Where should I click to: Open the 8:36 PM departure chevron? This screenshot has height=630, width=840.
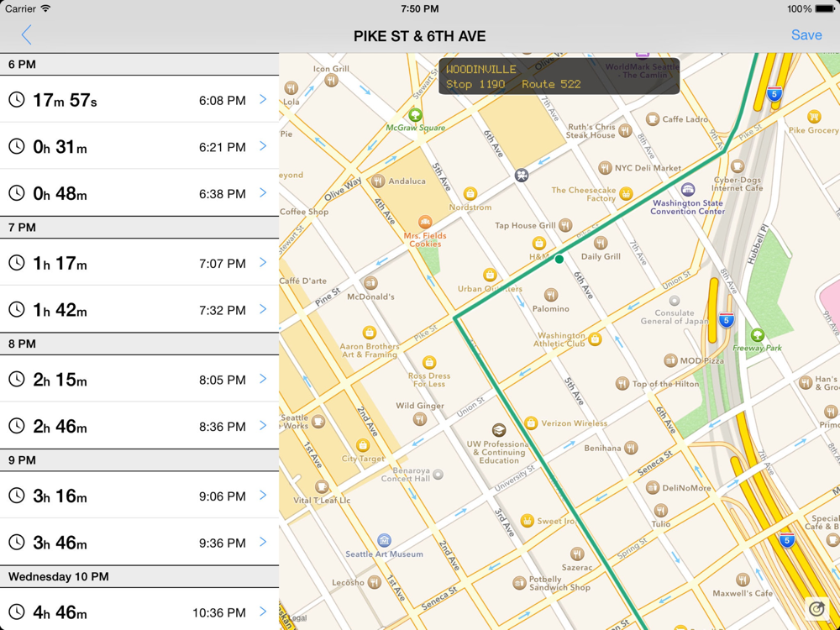point(262,425)
